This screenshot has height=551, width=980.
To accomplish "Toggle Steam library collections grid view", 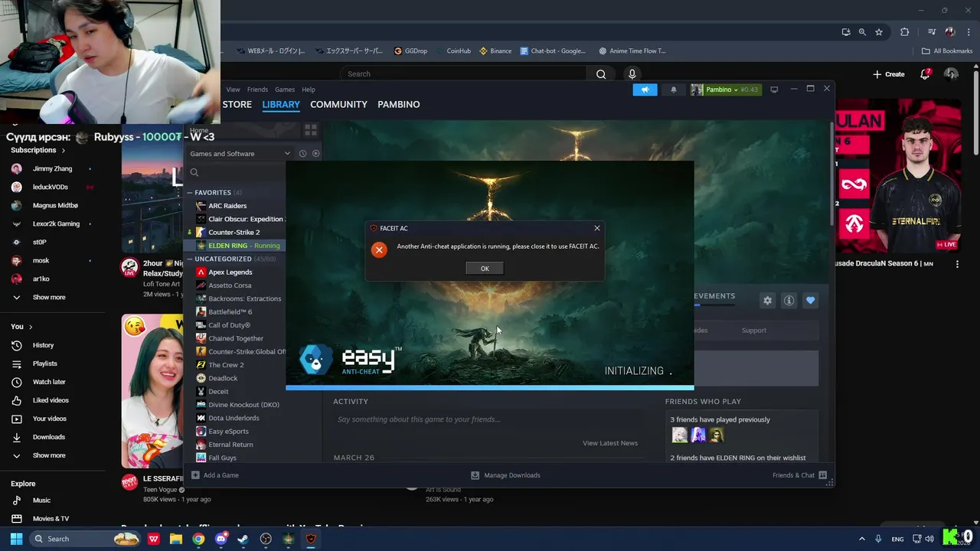I will pyautogui.click(x=311, y=130).
